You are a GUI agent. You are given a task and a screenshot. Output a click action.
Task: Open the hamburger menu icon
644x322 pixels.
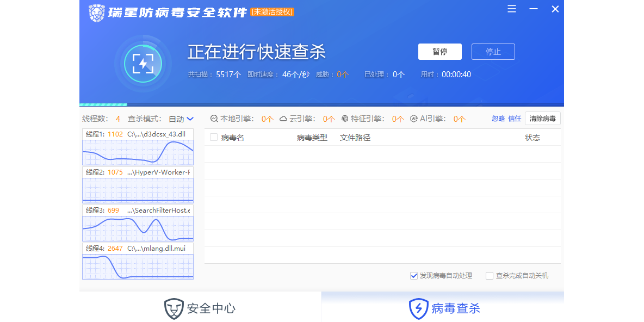512,9
